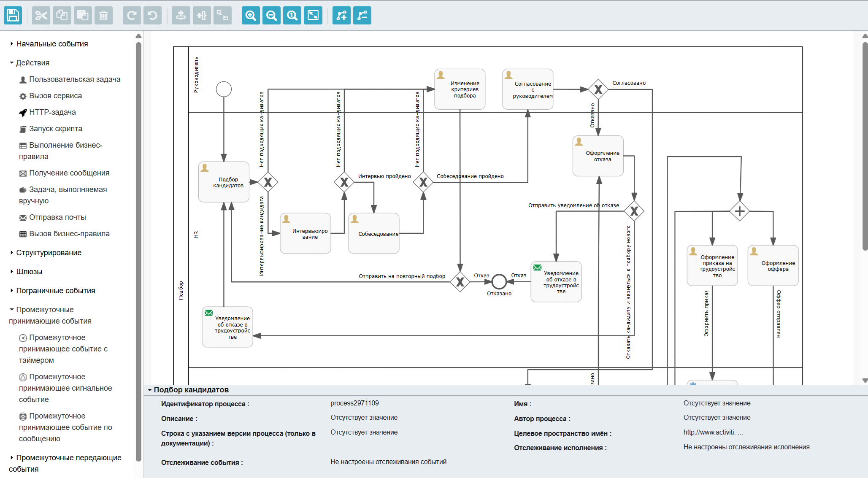The width and height of the screenshot is (868, 478).
Task: Select gateway before Интервью пройдено label
Action: point(344,182)
